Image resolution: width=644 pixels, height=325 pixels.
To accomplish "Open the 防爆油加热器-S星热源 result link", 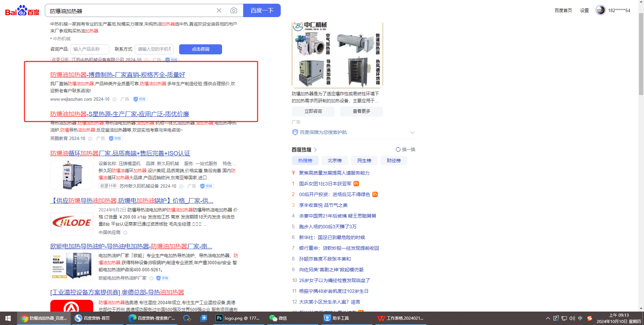I will pyautogui.click(x=120, y=114).
